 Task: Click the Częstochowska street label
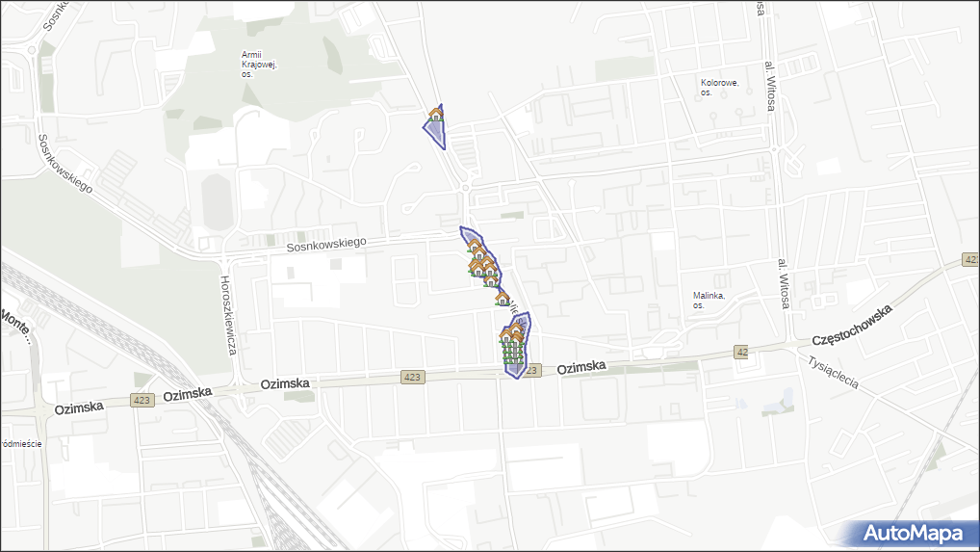click(851, 327)
